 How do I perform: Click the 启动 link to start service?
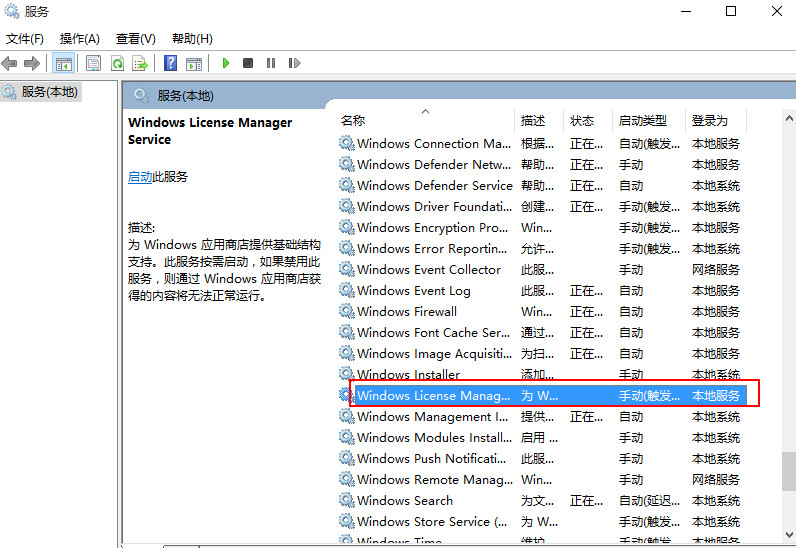click(140, 177)
